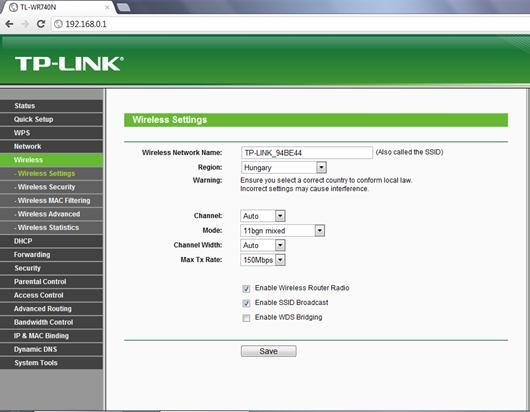
Task: Open the WPS menu item
Action: (51, 133)
